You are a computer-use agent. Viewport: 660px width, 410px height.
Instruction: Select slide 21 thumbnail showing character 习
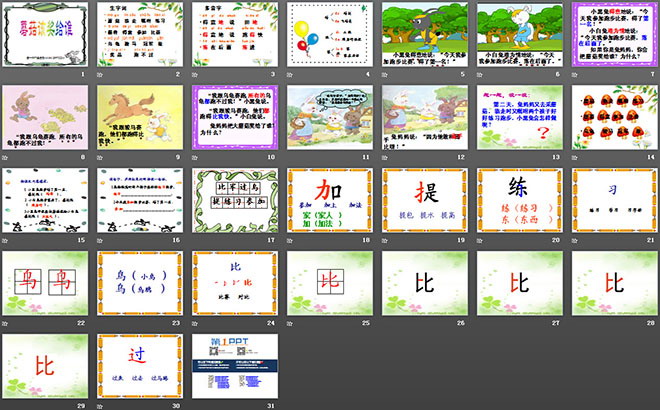(615, 200)
